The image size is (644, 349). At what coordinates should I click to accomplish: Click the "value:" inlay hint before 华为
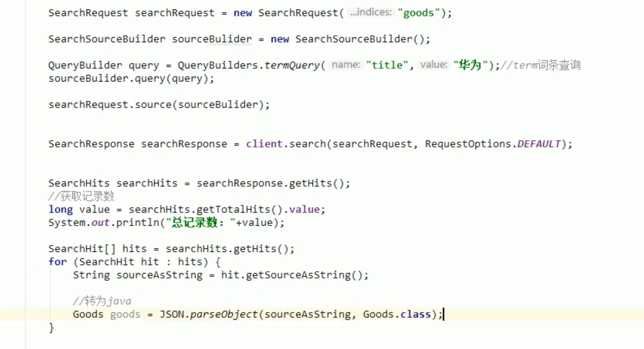(433, 65)
